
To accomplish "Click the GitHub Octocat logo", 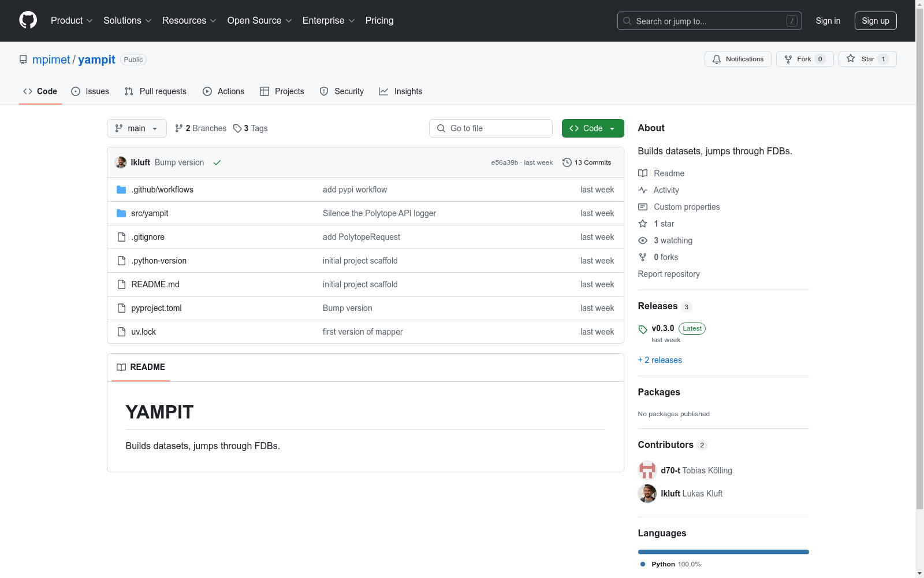I will [x=28, y=20].
